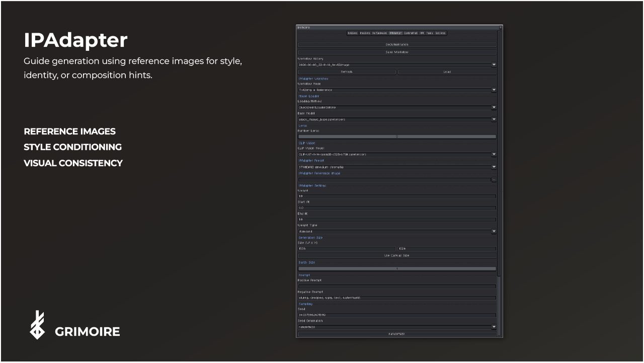Open the Weight Type dropdown
The image size is (644, 363).
pyautogui.click(x=397, y=232)
